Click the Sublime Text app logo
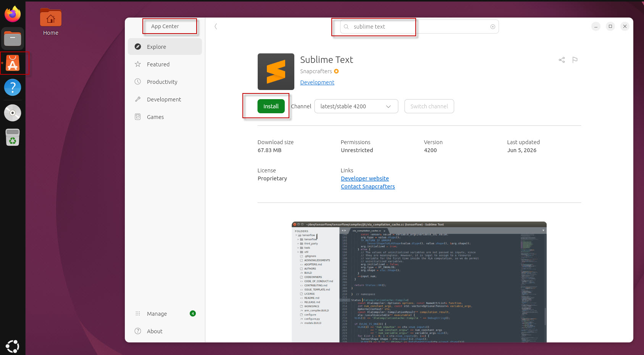Image resolution: width=644 pixels, height=355 pixels. 276,72
